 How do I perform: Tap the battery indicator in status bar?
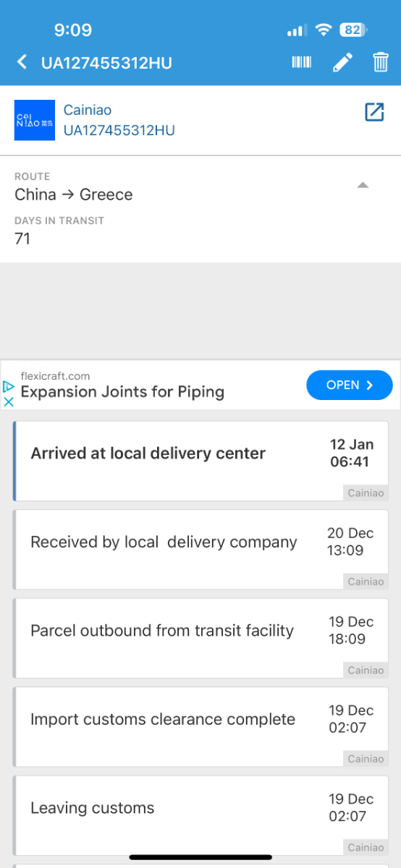click(353, 30)
